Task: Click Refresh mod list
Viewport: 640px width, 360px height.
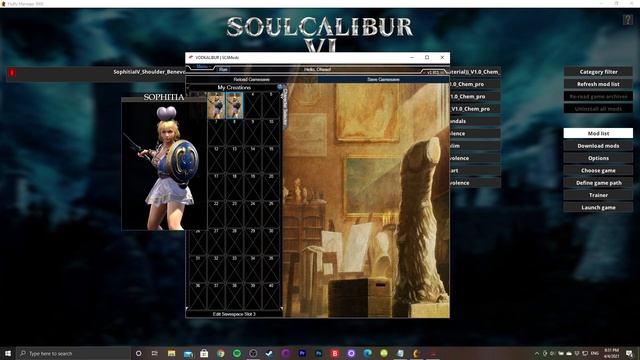Action: [x=598, y=84]
